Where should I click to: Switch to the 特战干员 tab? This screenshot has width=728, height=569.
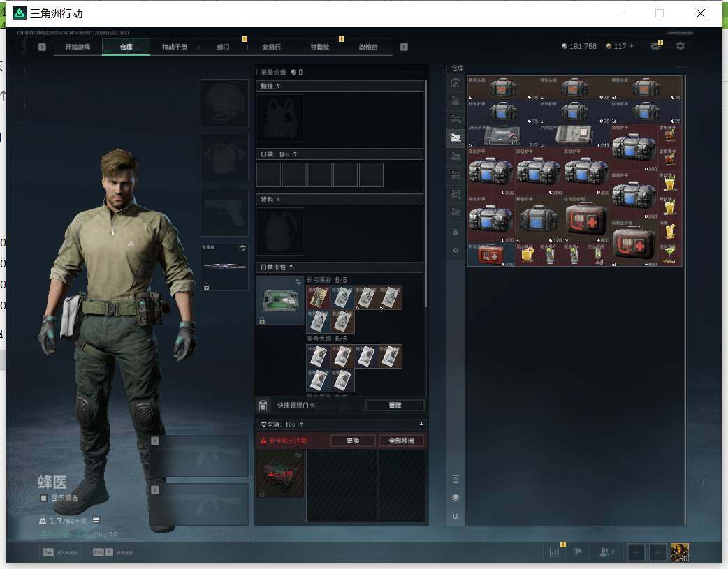(x=174, y=47)
